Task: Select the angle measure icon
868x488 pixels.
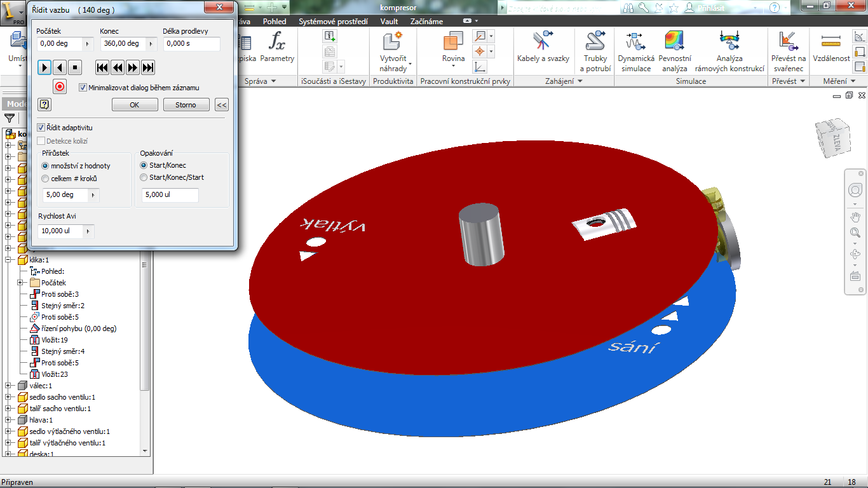Action: point(860,36)
